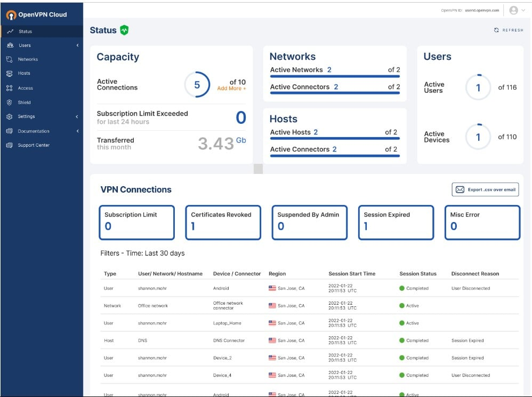Select the Suspended By Admin filter card
The image size is (532, 397).
pos(310,223)
